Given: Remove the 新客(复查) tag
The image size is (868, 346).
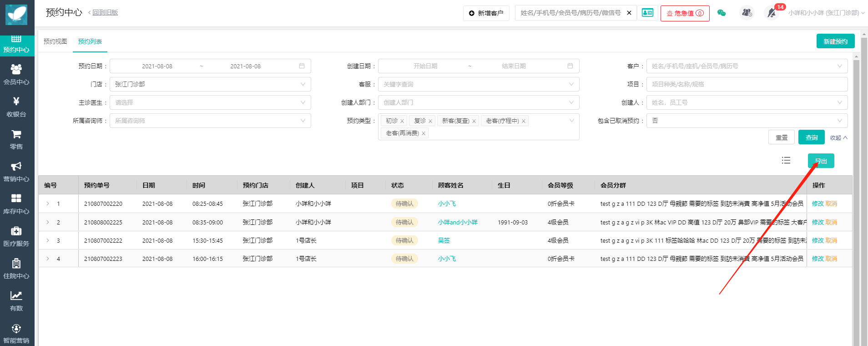Looking at the screenshot, I should (474, 121).
